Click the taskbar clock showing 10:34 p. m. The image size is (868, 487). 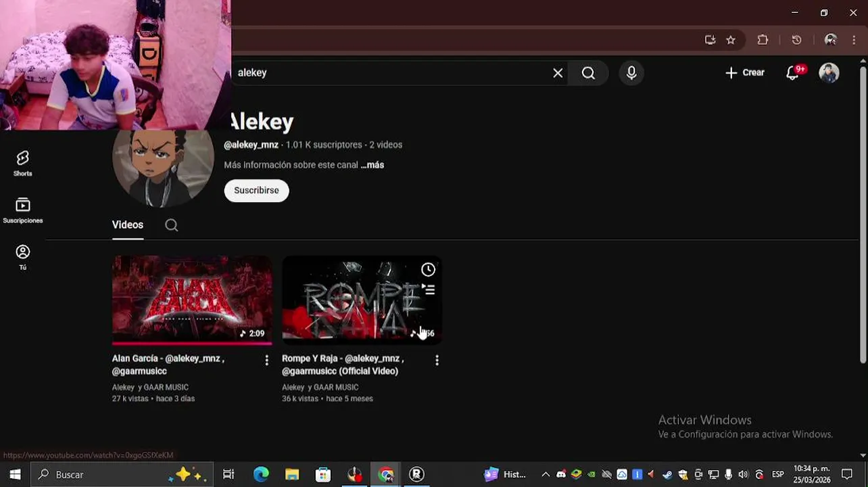pos(812,475)
